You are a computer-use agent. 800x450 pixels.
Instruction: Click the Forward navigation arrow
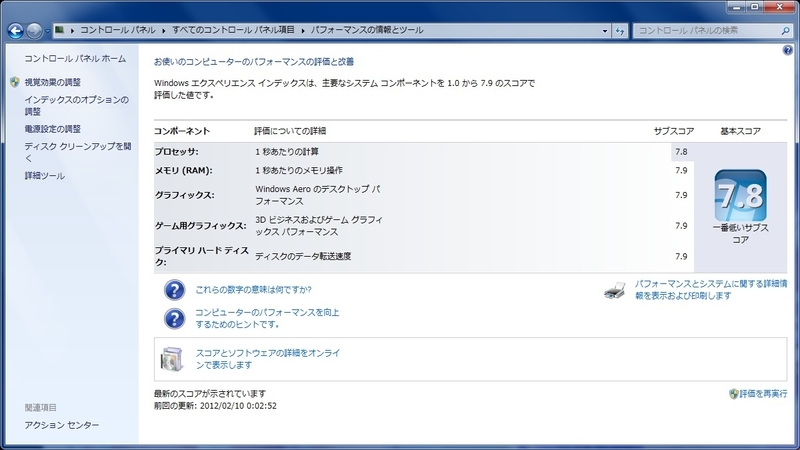pyautogui.click(x=34, y=31)
